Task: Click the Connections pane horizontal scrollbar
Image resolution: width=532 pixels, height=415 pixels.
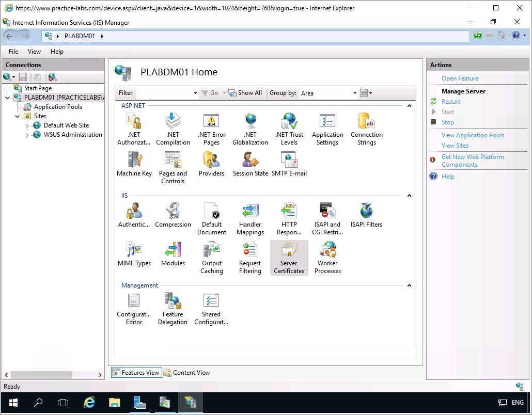Action: coord(41,375)
